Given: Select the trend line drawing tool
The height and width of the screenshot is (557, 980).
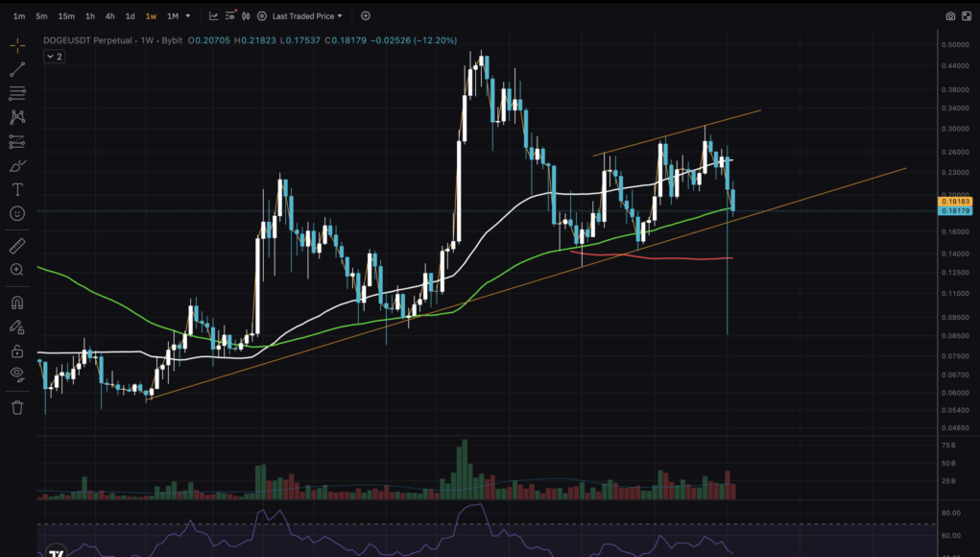Looking at the screenshot, I should [17, 69].
